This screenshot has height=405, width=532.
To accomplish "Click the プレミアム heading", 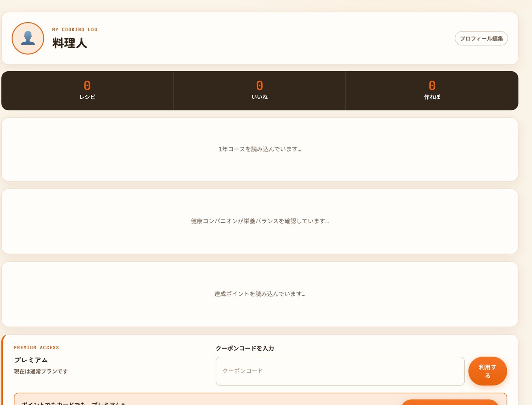I will [x=31, y=360].
